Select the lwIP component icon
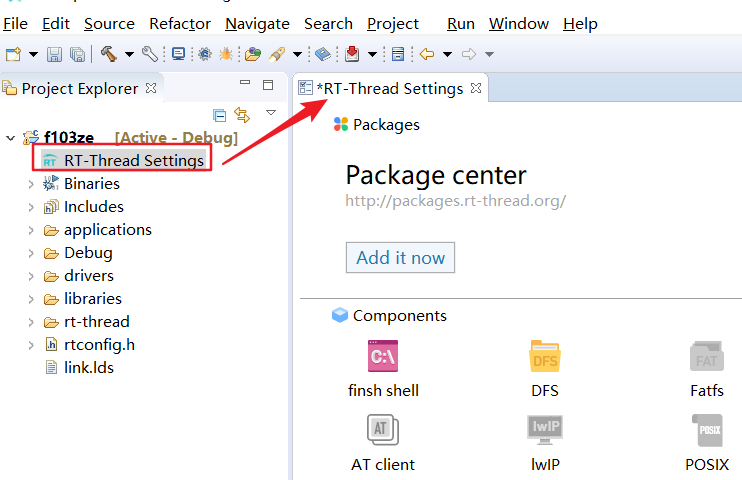 click(x=545, y=430)
